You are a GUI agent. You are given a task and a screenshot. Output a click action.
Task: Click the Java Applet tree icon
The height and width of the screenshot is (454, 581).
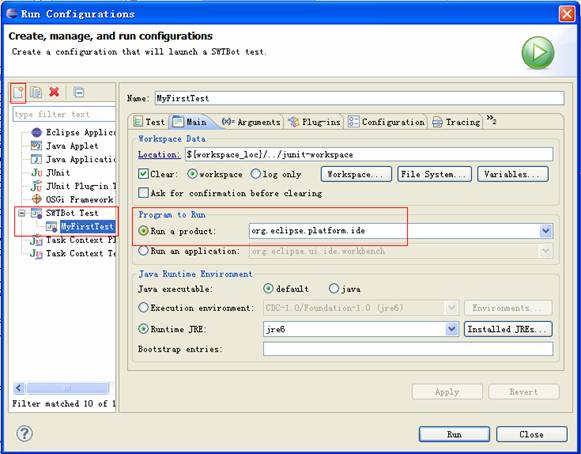pos(36,146)
